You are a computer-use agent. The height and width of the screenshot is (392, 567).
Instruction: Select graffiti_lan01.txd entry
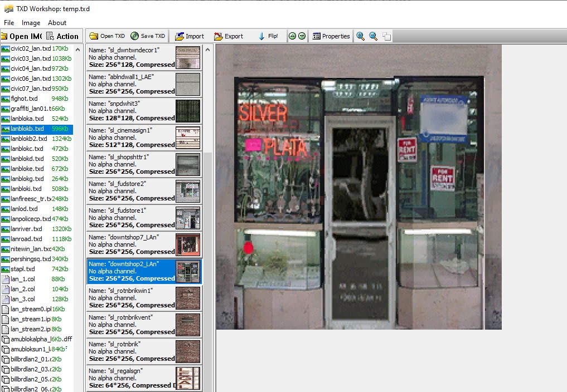[37, 109]
